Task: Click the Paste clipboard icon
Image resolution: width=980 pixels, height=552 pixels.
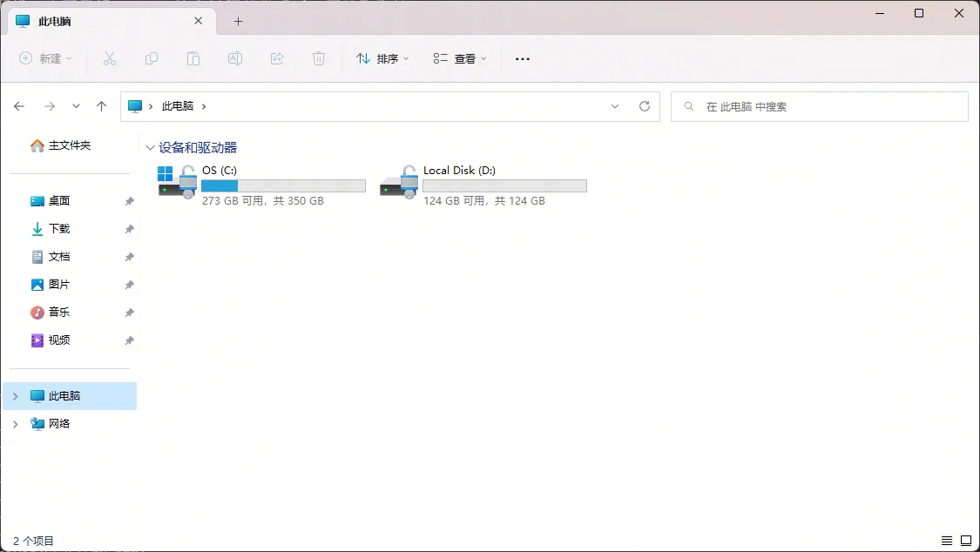Action: click(x=193, y=58)
